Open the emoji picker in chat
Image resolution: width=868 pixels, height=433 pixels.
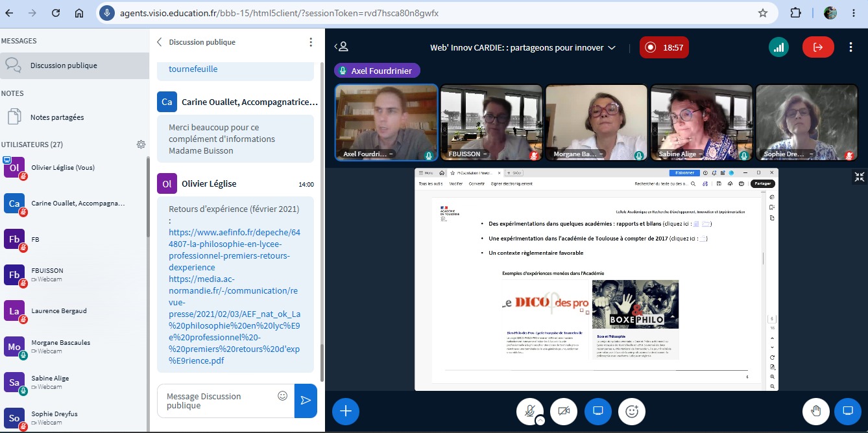click(282, 395)
